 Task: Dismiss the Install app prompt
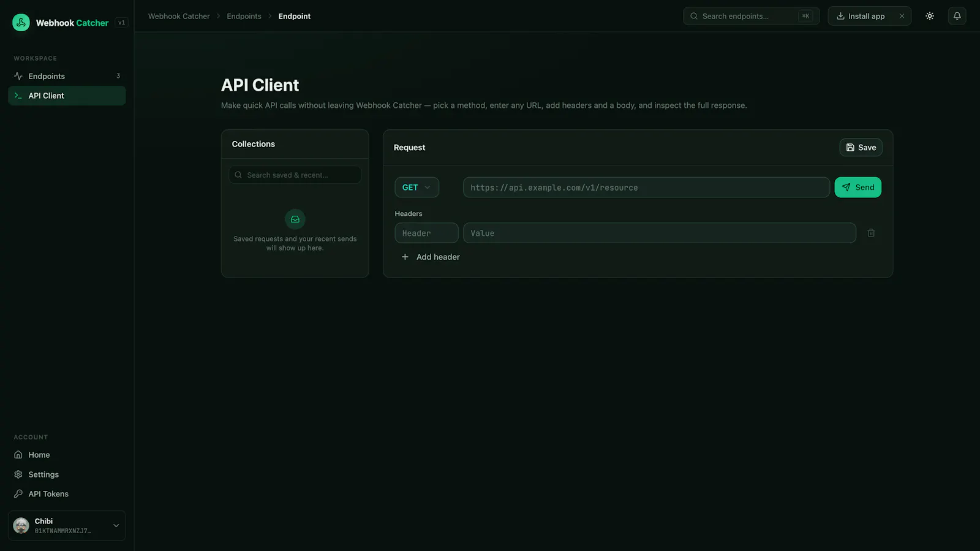(x=902, y=16)
